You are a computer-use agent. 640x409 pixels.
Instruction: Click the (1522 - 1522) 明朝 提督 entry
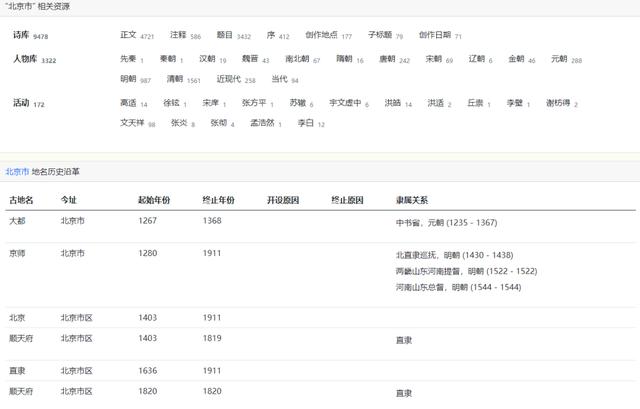coord(467,271)
